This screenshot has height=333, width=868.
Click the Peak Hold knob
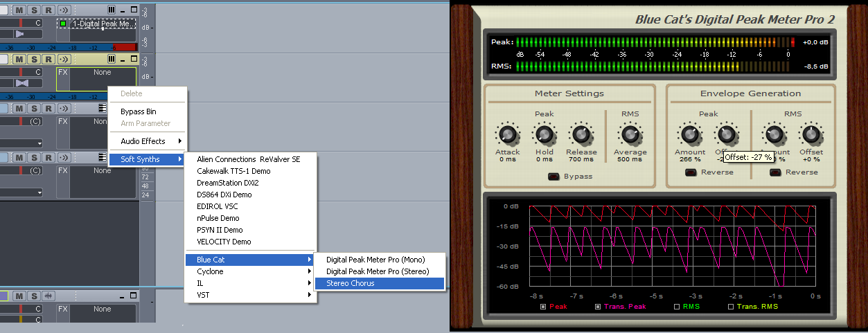tap(544, 134)
